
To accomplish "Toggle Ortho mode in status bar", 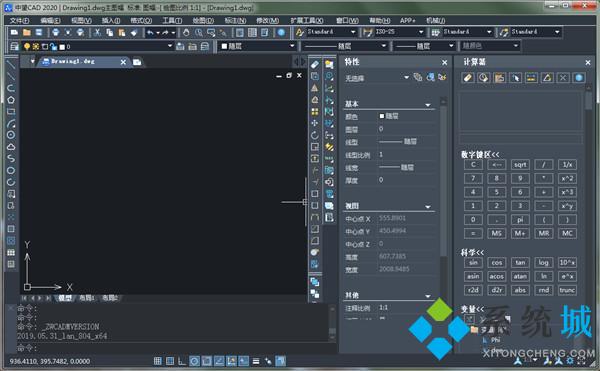I will point(182,361).
